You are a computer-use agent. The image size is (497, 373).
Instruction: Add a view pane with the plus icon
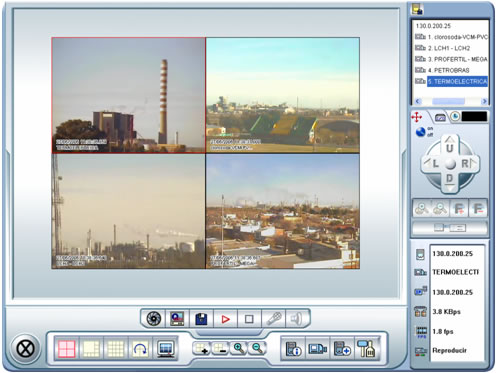[x=202, y=348]
